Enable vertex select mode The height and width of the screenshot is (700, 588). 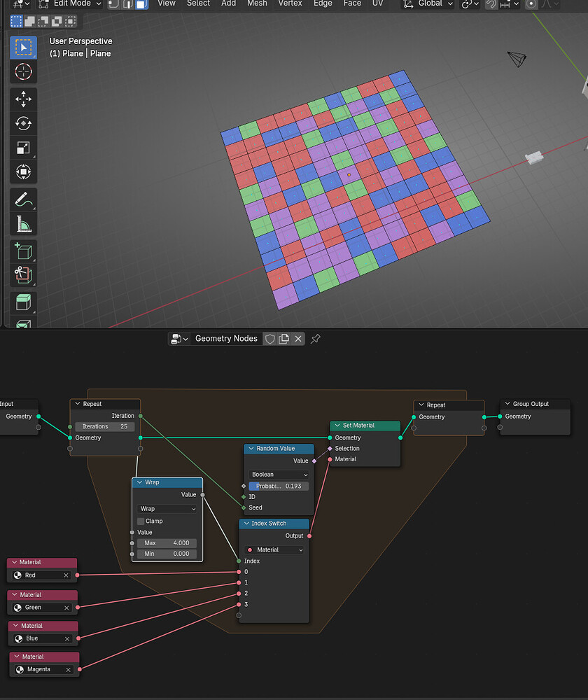pyautogui.click(x=113, y=4)
